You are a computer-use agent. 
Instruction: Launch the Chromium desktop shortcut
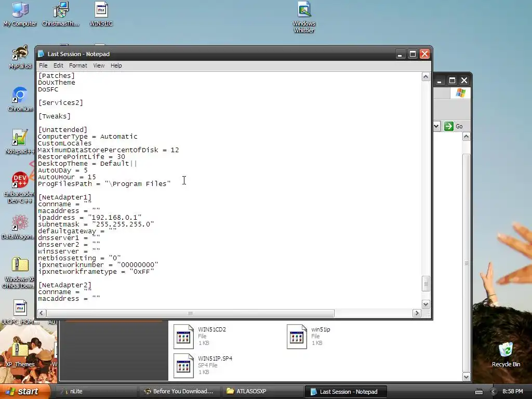coord(20,99)
